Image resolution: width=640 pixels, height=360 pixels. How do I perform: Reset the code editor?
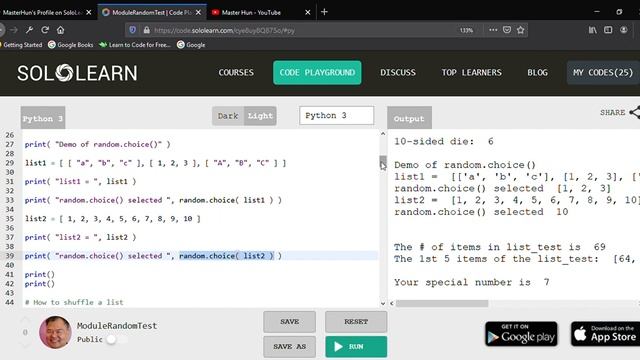356,322
